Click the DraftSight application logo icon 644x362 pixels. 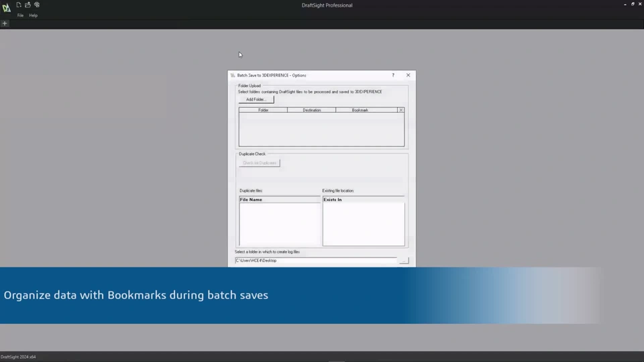[x=6, y=8]
